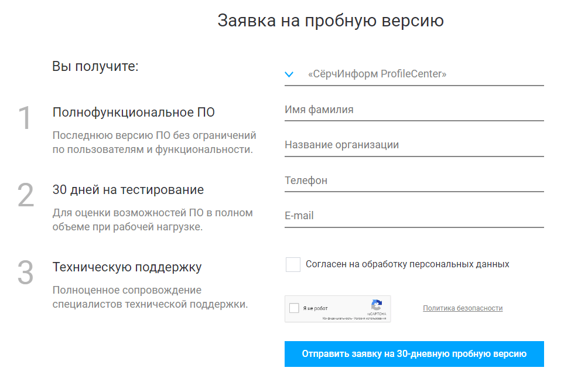Check the reCAPTCHA Я не робот box
Screen dimensions: 588x388
(x=295, y=308)
